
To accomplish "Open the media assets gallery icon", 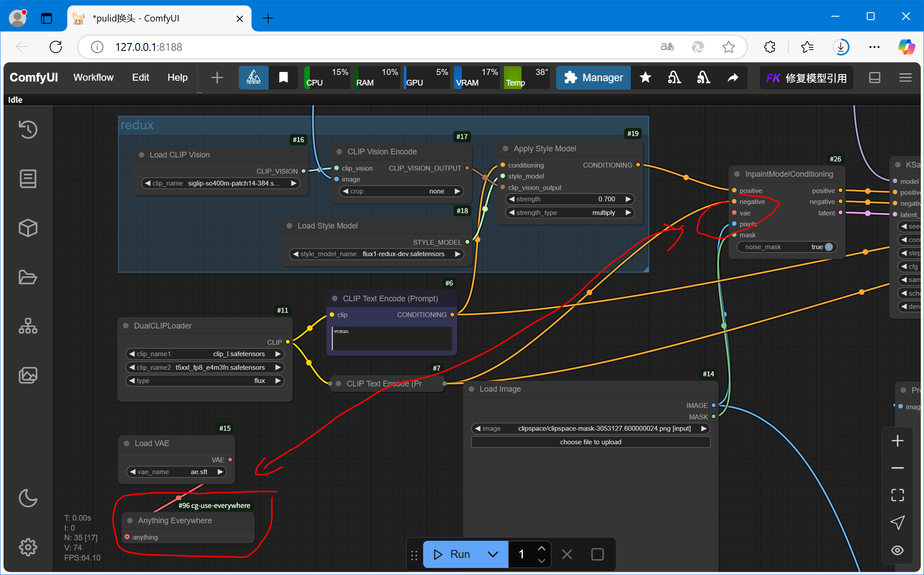I will [x=28, y=375].
